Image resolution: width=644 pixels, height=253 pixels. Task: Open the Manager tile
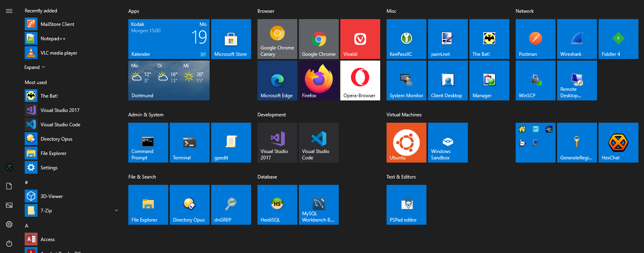489,80
